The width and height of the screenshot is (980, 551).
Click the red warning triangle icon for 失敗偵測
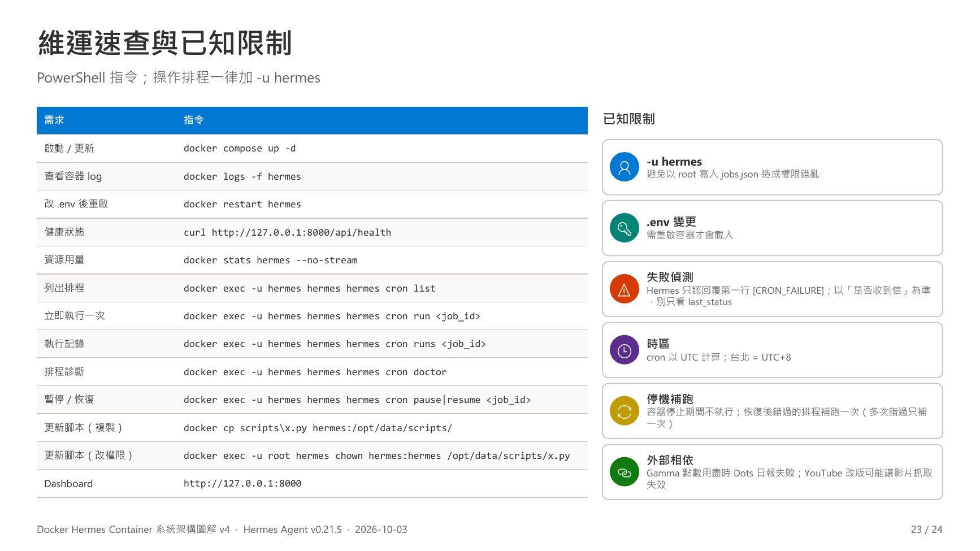[x=624, y=289]
